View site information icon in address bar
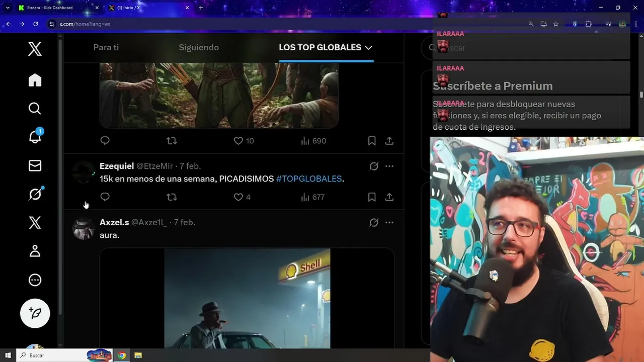This screenshot has width=644, height=362. coord(52,24)
